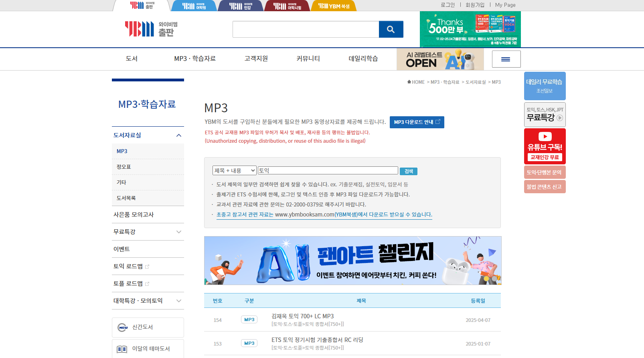Viewport: 644px width, 358px height.
Task: Switch to the 인강 top tab
Action: point(241,6)
